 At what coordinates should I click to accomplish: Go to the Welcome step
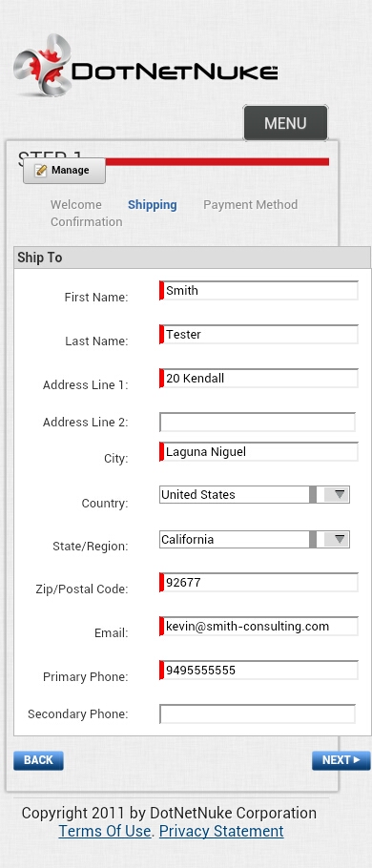pyautogui.click(x=76, y=204)
